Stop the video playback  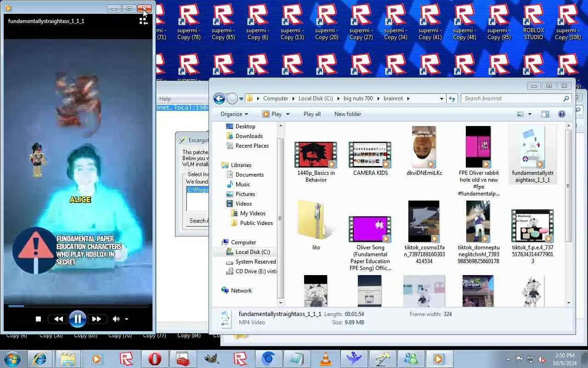(38, 319)
